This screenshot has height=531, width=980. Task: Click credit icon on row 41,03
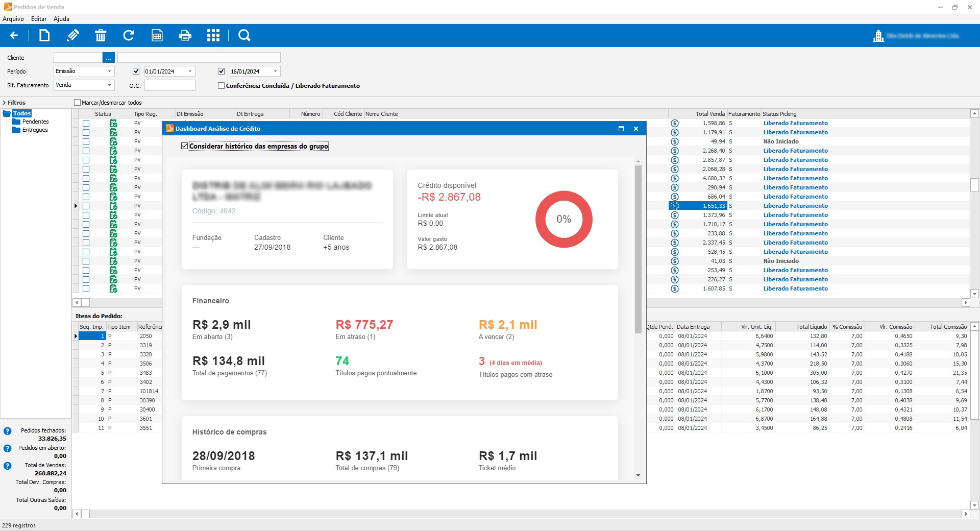pos(675,261)
